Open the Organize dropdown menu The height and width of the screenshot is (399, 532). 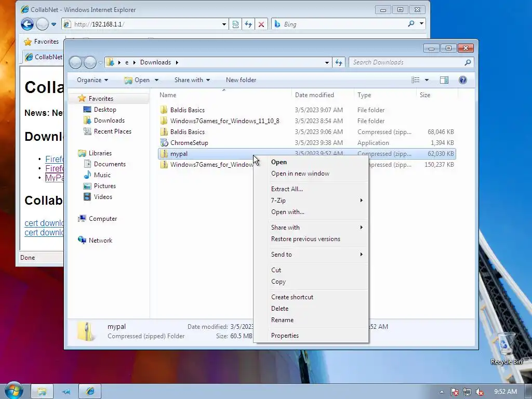[x=92, y=80]
